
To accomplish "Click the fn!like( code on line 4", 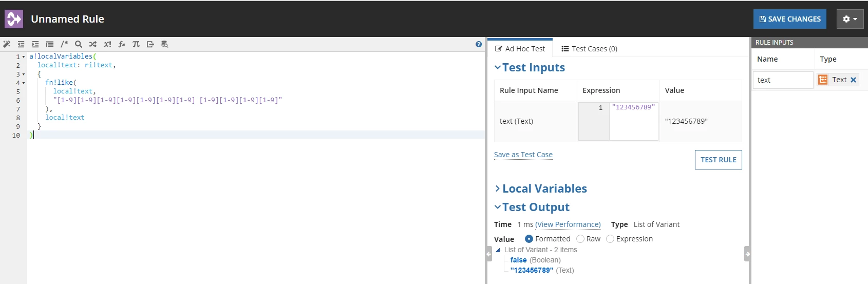I will tap(61, 83).
